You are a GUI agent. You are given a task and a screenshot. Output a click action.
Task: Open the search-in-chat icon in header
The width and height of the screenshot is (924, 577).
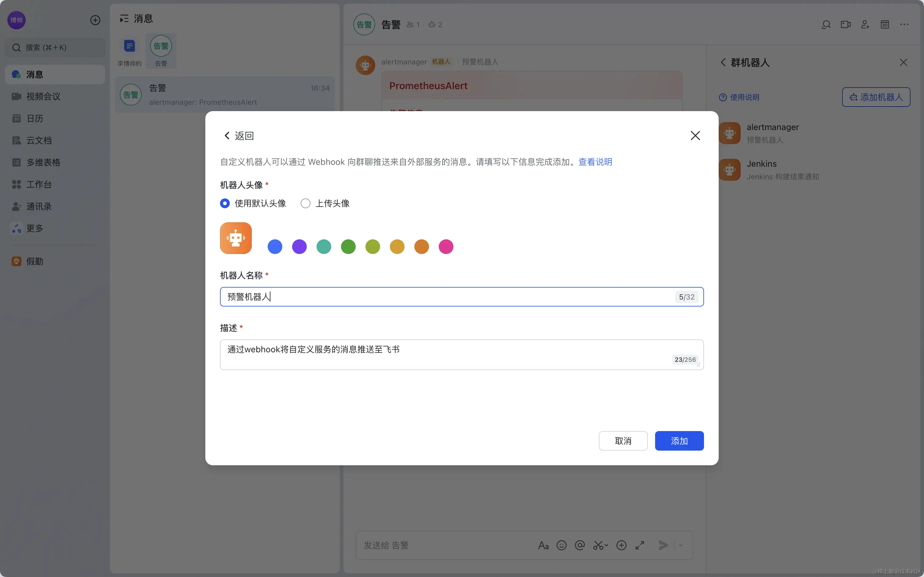(x=826, y=24)
